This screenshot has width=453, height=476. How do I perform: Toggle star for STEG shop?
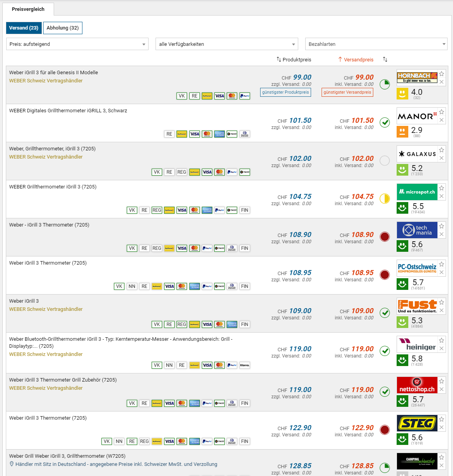coord(441,419)
